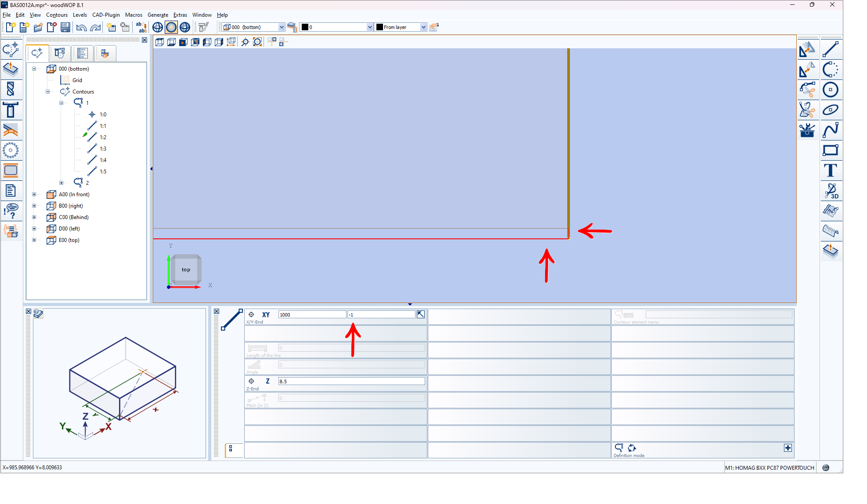The height and width of the screenshot is (504, 867).
Task: Toggle the wireframe globe display mode
Action: click(x=158, y=27)
